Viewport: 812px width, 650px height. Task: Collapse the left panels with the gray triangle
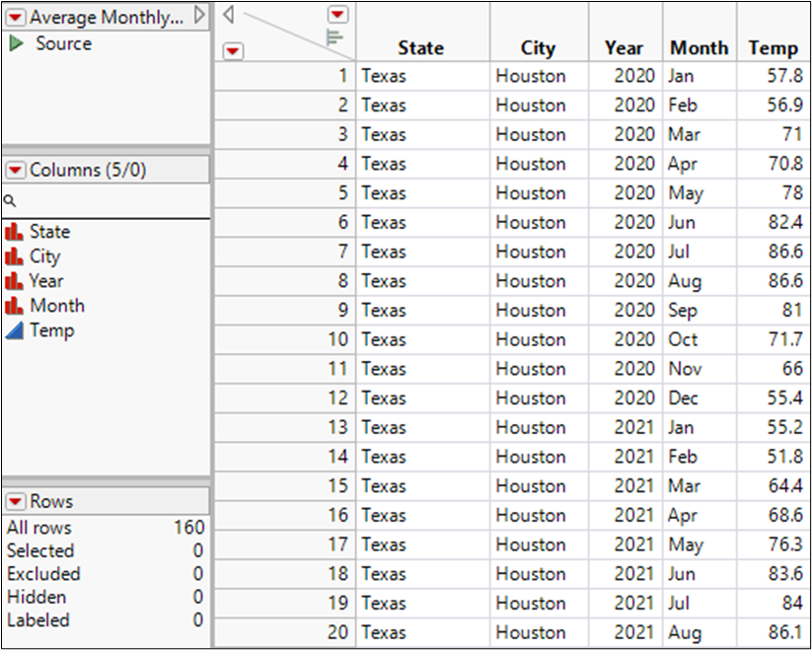click(x=227, y=14)
